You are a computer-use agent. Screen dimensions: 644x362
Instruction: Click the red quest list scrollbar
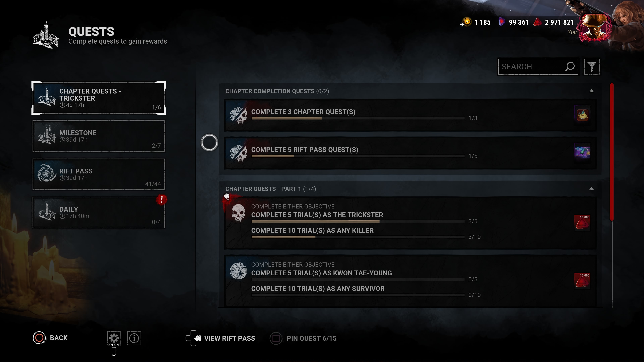(611, 152)
